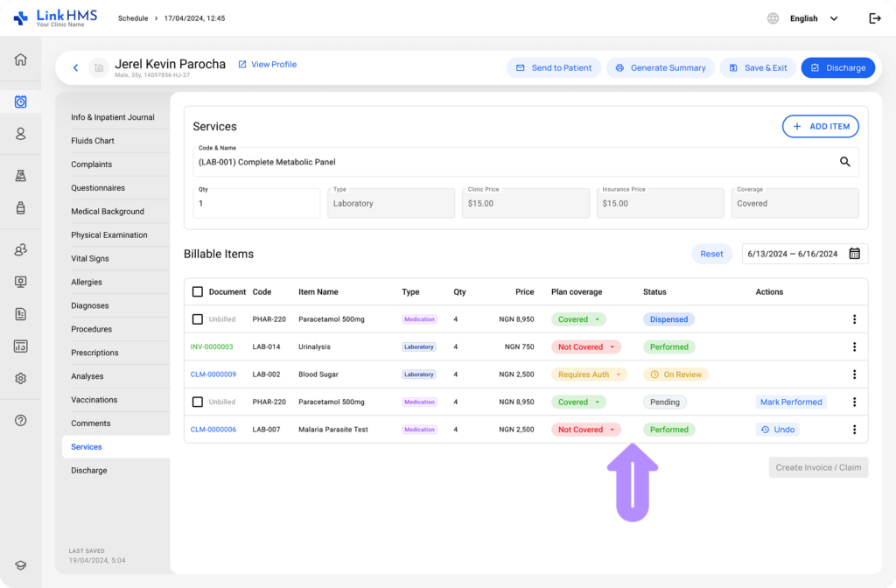The width and height of the screenshot is (896, 588).
Task: Go back using the left chevron
Action: (x=75, y=68)
